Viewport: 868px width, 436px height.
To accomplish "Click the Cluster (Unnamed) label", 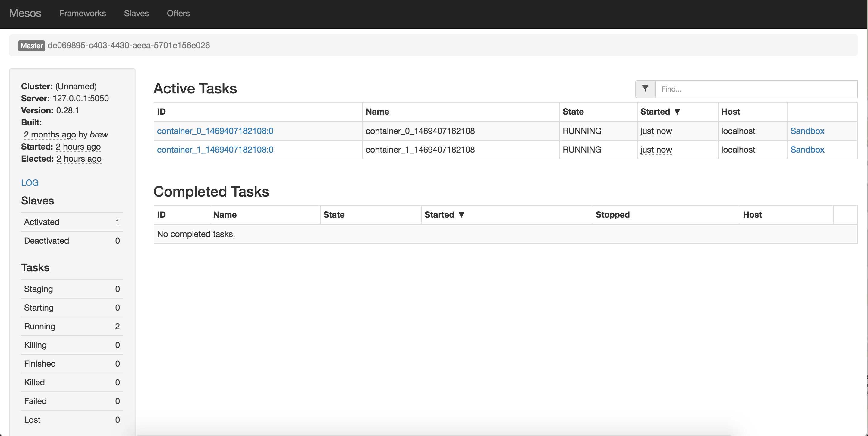I will click(59, 86).
